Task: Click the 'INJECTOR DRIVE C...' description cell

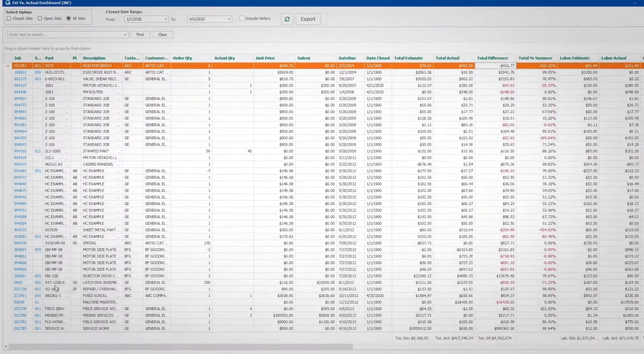Action: tap(102, 276)
